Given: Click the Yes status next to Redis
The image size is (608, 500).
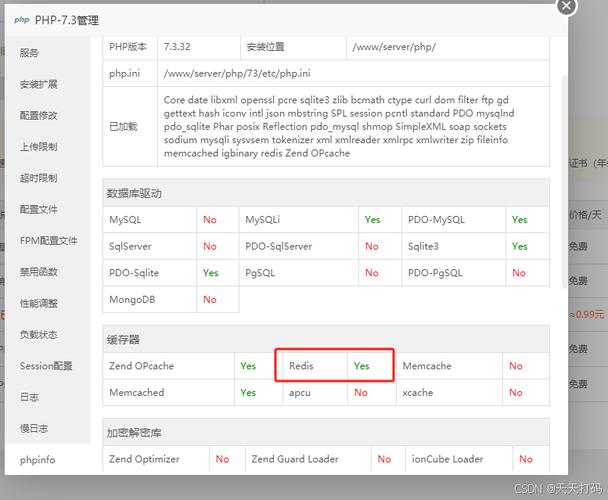Looking at the screenshot, I should click(361, 366).
